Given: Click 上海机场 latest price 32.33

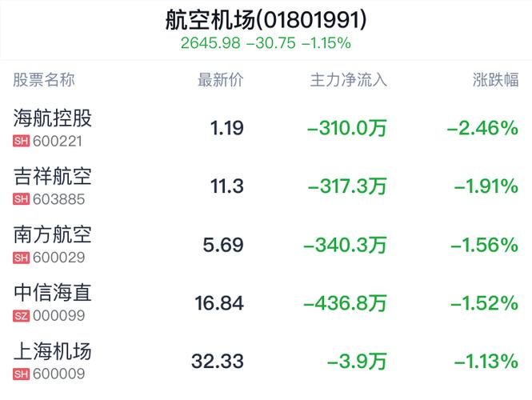Looking at the screenshot, I should pos(218,362).
